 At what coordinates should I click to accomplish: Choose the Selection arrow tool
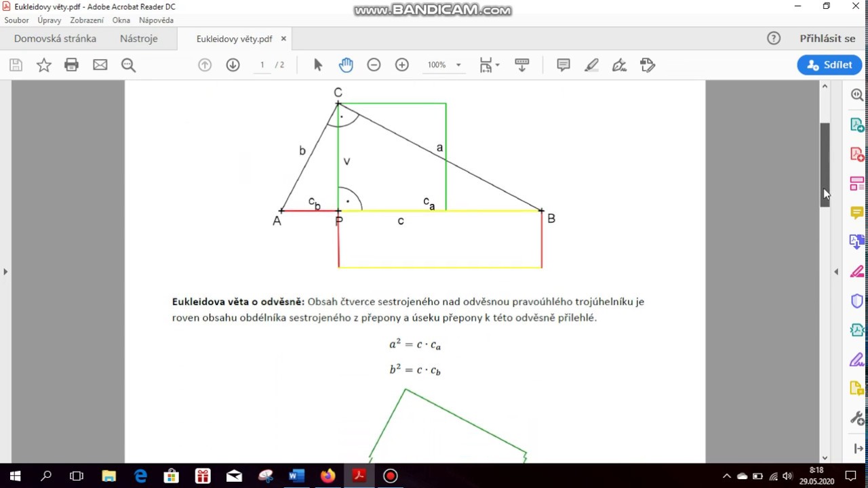point(318,65)
